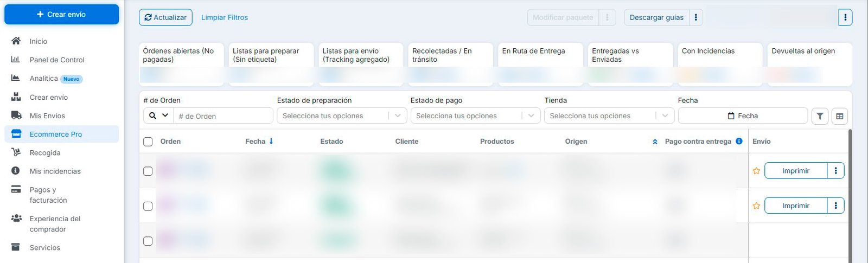868x263 pixels.
Task: Click Imprimir on the second order
Action: coord(796,206)
